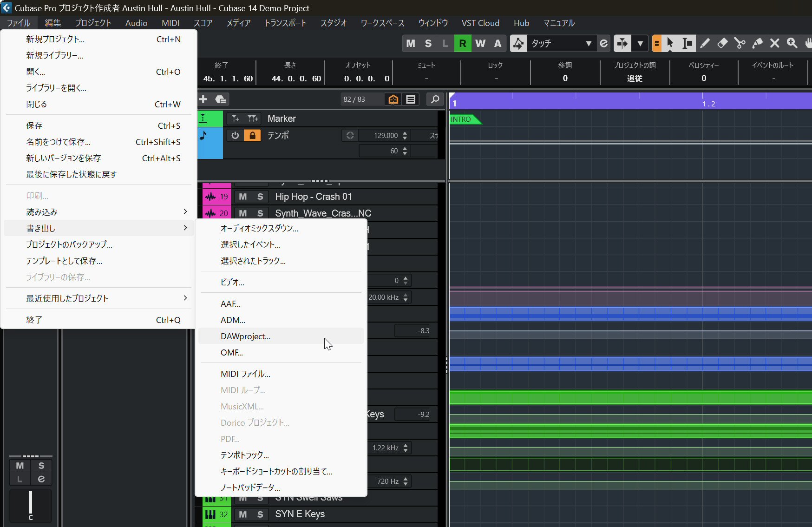Screen dimensions: 812x527
Task: Open the auto-scroll options dropdown arrow
Action: coord(640,44)
